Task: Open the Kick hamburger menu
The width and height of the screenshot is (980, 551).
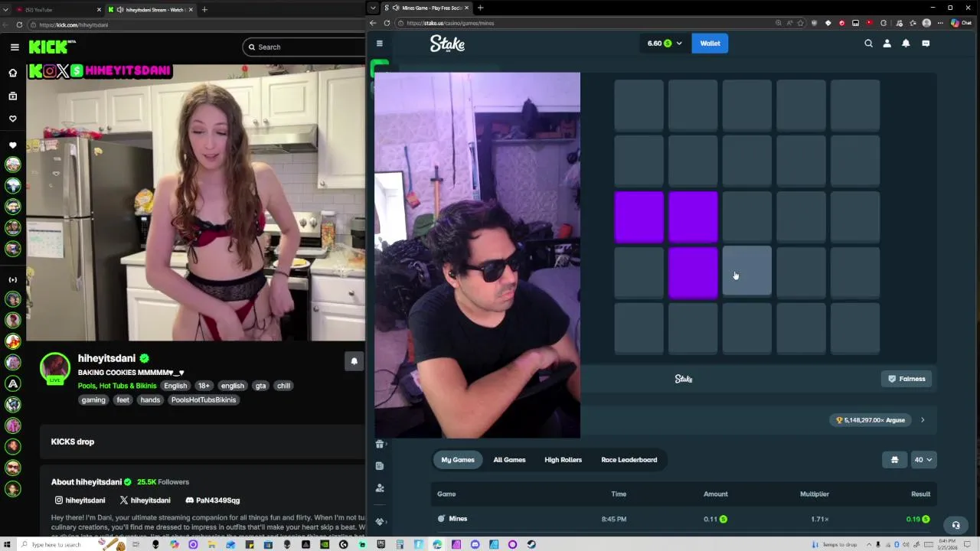Action: tap(15, 47)
